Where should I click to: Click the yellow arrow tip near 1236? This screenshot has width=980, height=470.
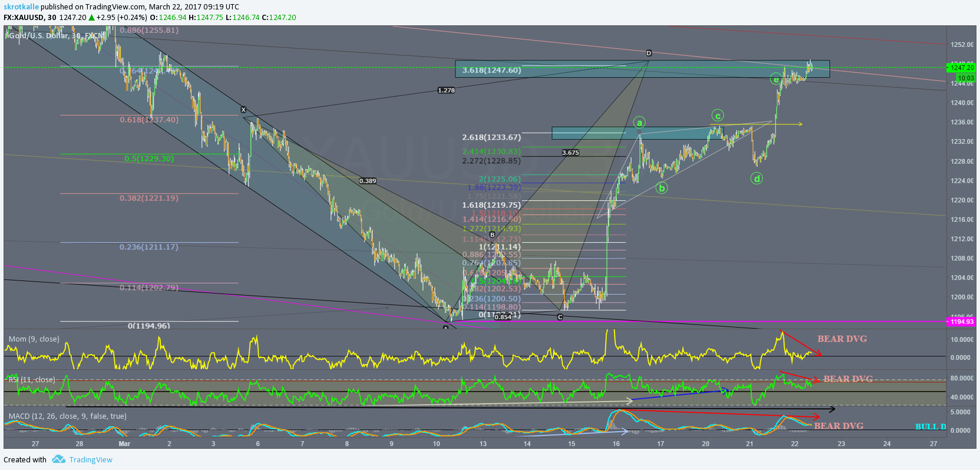coord(800,124)
